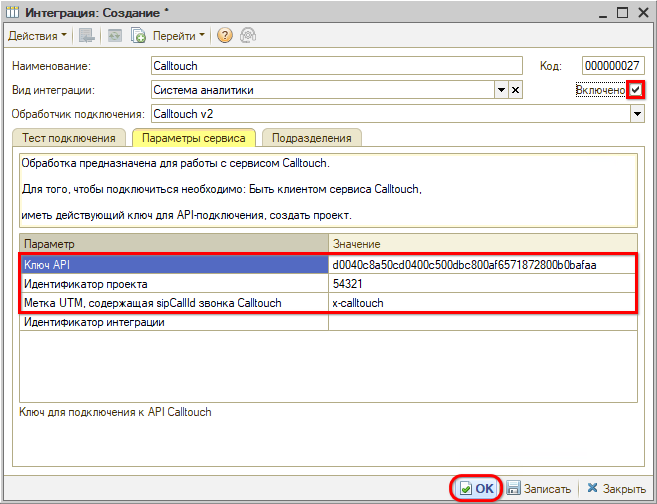Open help with the question mark icon
The width and height of the screenshot is (657, 504).
[x=225, y=36]
